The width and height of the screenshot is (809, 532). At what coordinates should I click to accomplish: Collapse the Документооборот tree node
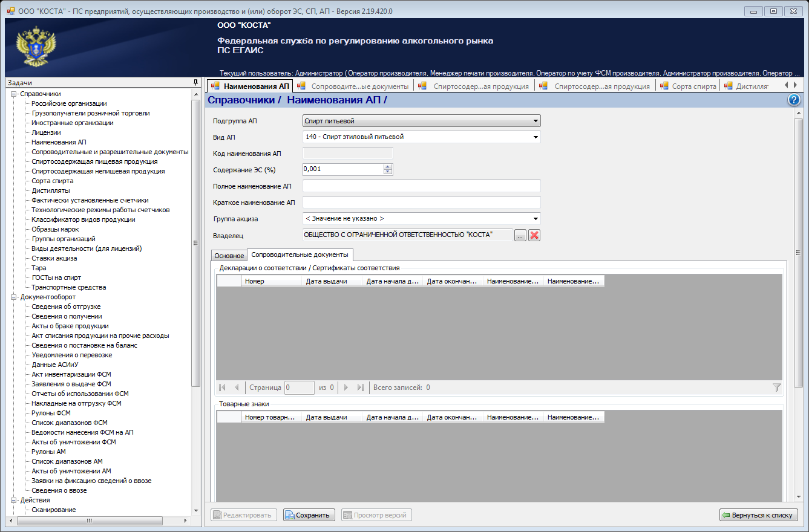[x=14, y=297]
